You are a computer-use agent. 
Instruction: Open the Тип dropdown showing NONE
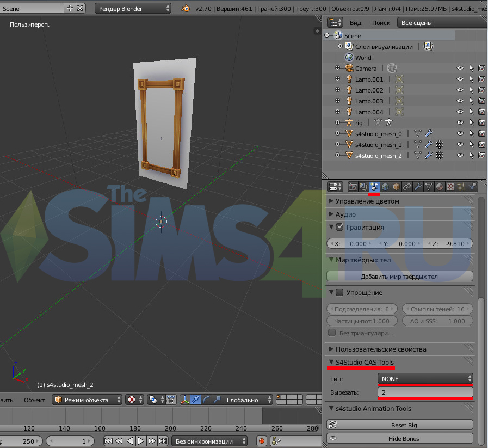tap(425, 378)
